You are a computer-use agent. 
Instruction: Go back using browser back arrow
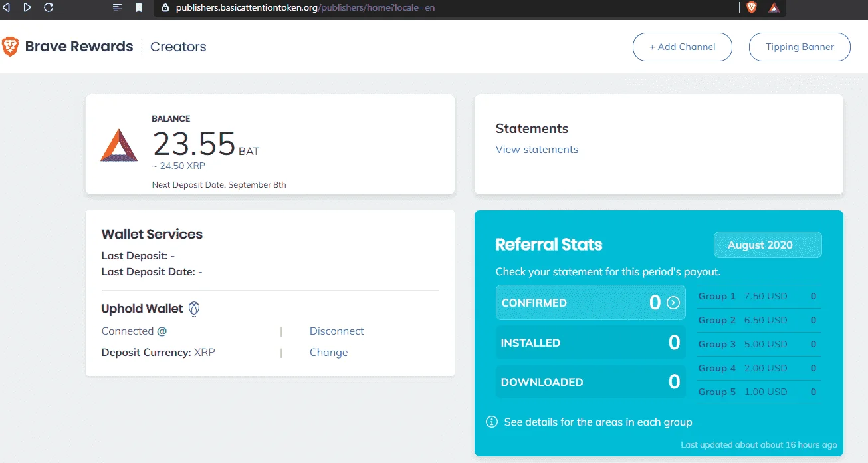[6, 7]
